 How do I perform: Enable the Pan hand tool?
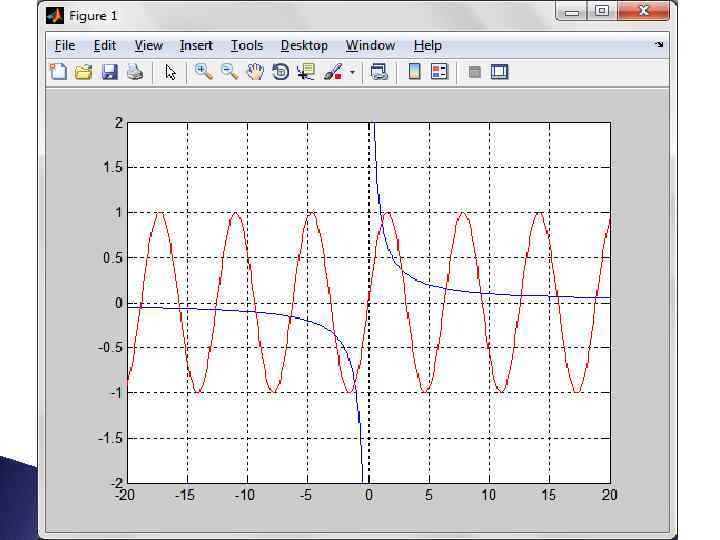click(x=255, y=72)
